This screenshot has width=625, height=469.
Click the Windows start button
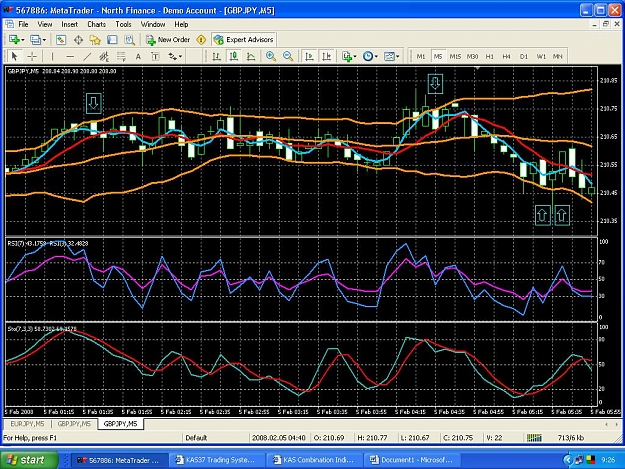29,460
